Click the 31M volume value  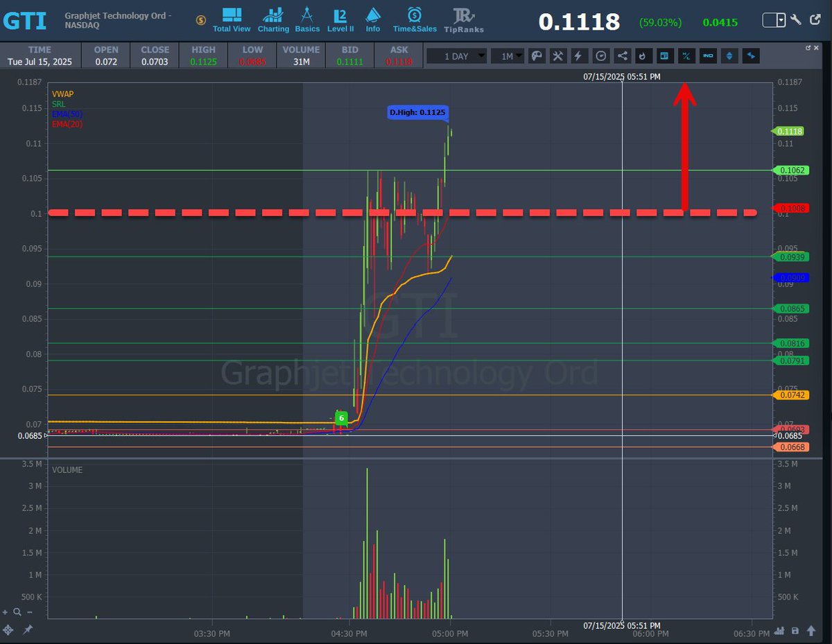pyautogui.click(x=301, y=62)
